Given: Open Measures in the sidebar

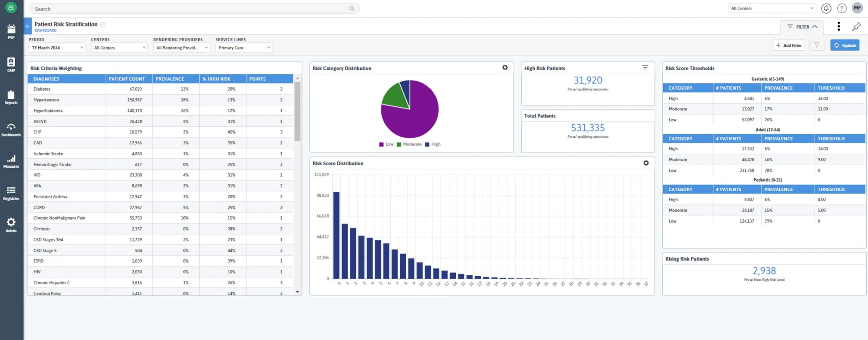Looking at the screenshot, I should tap(11, 161).
